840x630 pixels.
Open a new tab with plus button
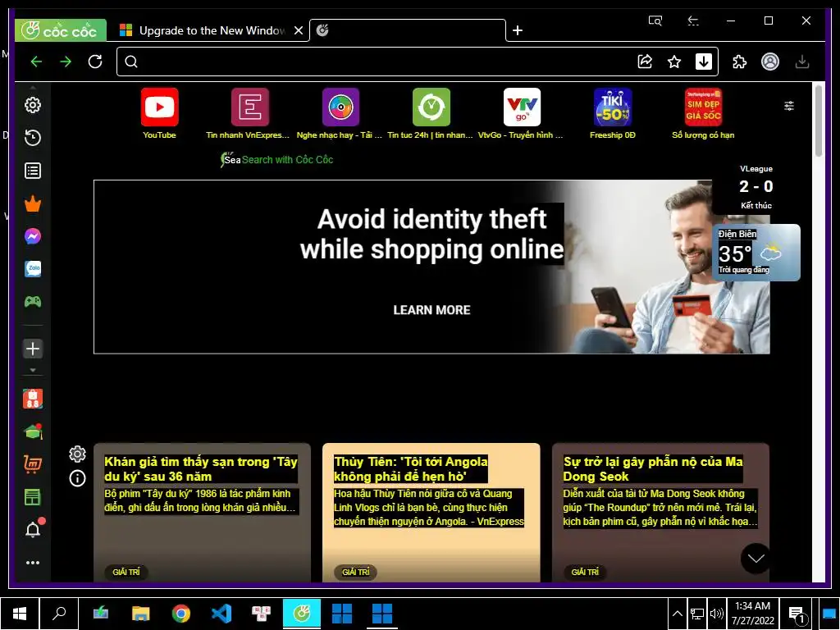[x=518, y=30]
